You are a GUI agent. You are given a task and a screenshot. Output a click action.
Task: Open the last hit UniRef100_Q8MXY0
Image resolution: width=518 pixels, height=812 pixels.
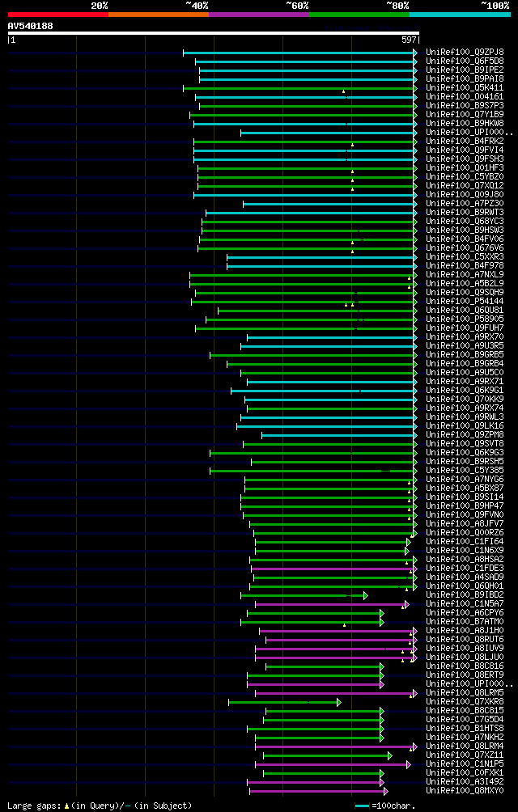pos(465,789)
